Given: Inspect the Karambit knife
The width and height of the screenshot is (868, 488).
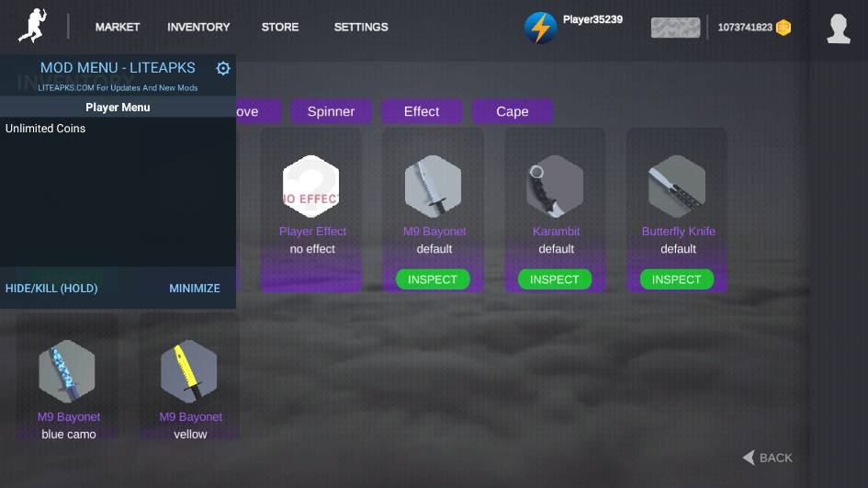Looking at the screenshot, I should [x=555, y=279].
